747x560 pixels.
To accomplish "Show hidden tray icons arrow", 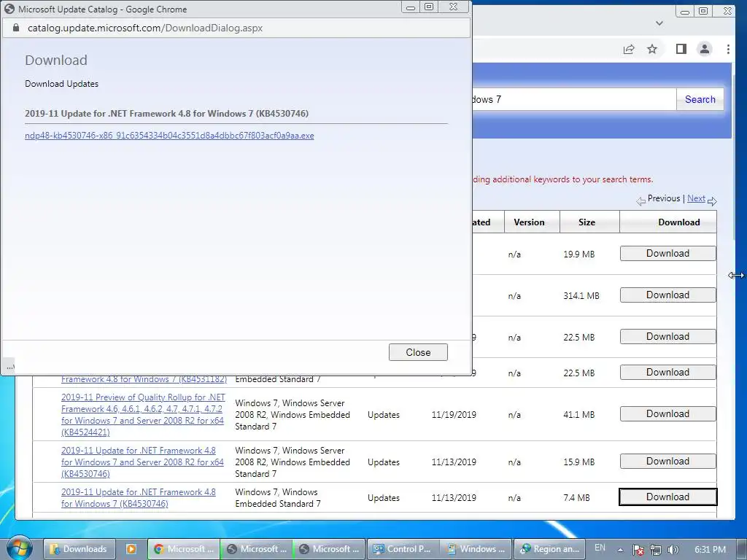I will (620, 550).
